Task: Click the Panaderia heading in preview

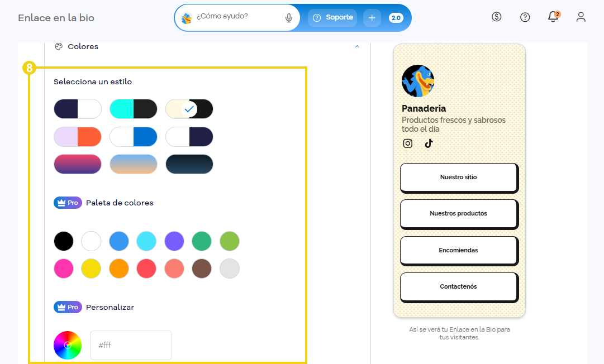Action: pyautogui.click(x=424, y=108)
